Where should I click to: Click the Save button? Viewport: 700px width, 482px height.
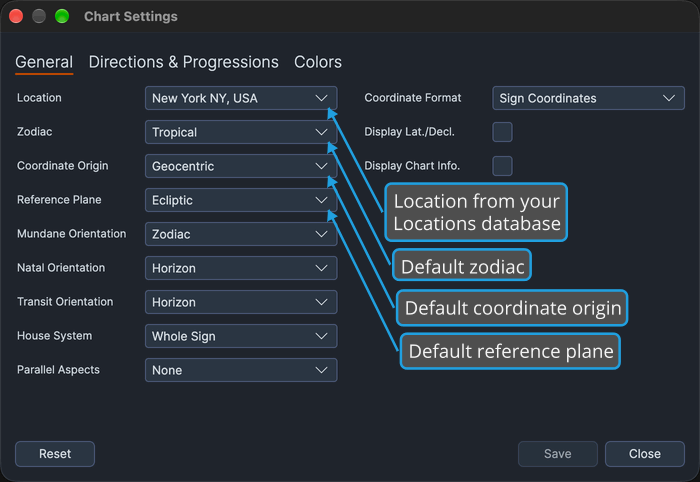click(558, 454)
